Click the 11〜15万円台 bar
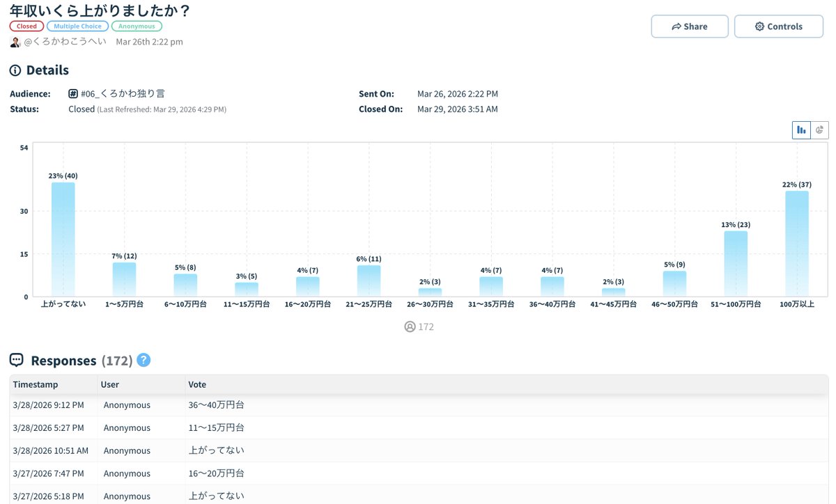This screenshot has height=504, width=836. click(x=247, y=289)
